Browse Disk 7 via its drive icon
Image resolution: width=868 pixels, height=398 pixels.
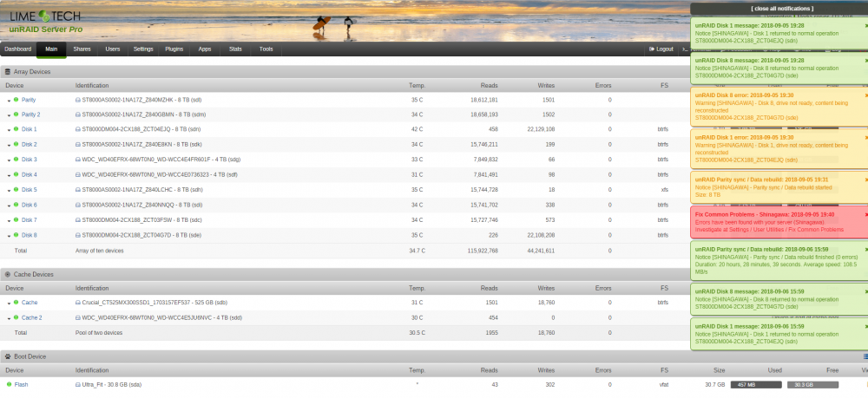[78, 220]
